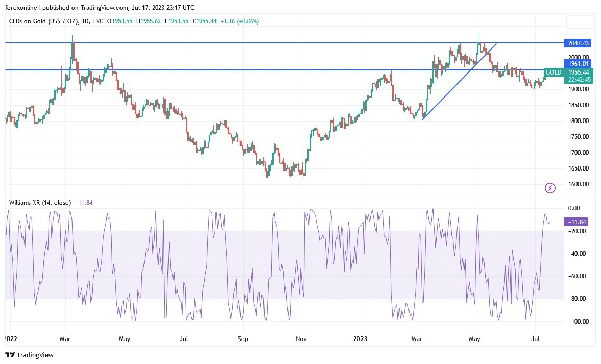This screenshot has width=601, height=364.
Task: Select the 1961.01 price level label
Action: (578, 64)
